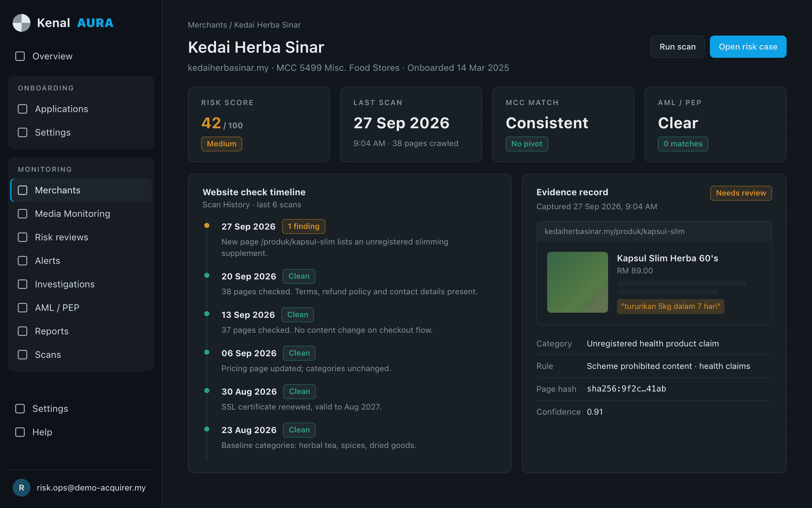Click the Investigations sidebar icon
This screenshot has height=508, width=812.
pyautogui.click(x=23, y=284)
